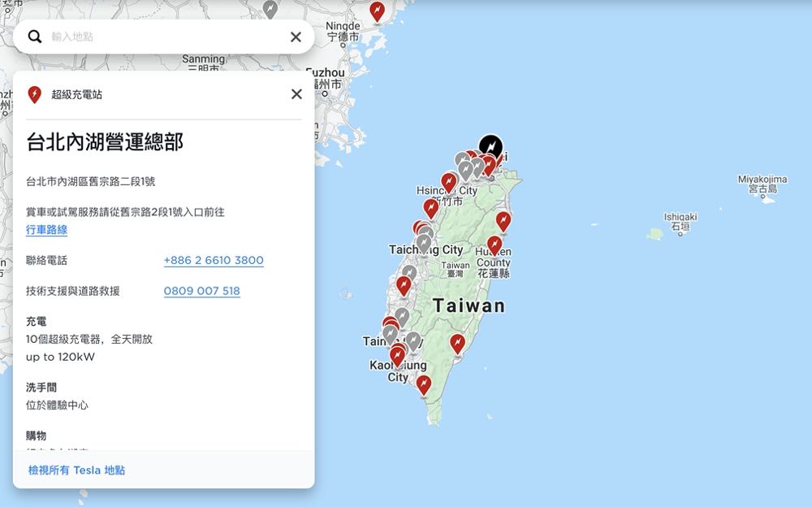Click the red 超級充電站 pin icon in the card header
The image size is (812, 507).
[34, 94]
